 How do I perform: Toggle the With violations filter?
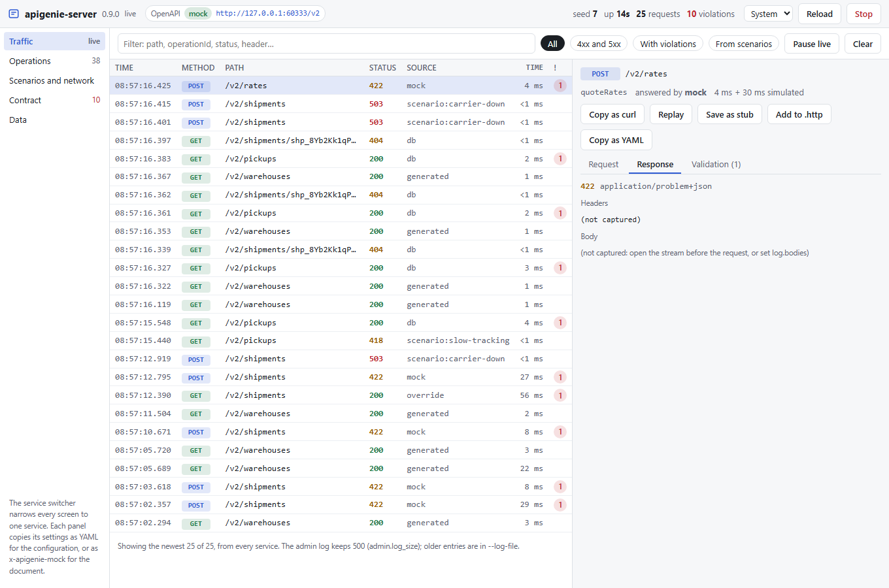click(x=668, y=44)
